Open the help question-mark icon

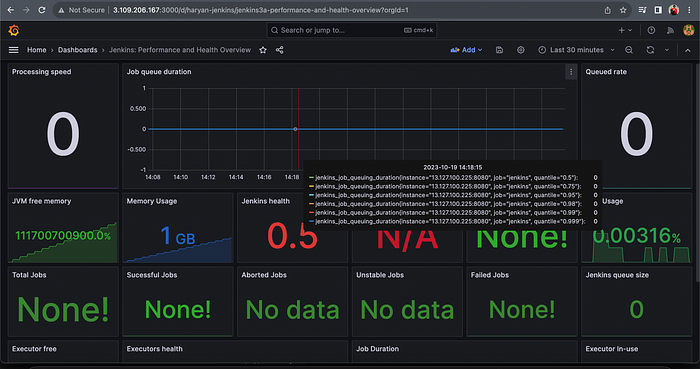pyautogui.click(x=651, y=30)
